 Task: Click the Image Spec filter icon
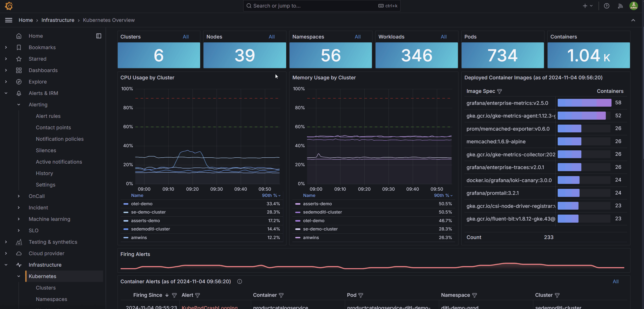500,91
